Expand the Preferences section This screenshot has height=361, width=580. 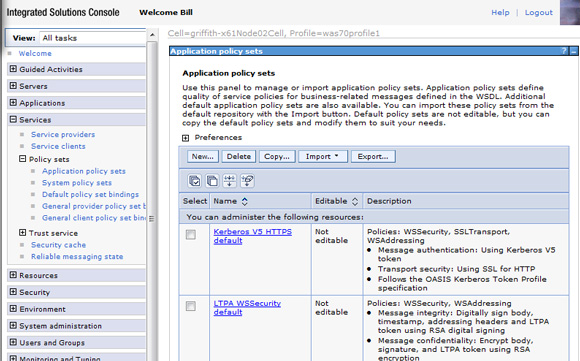(185, 138)
